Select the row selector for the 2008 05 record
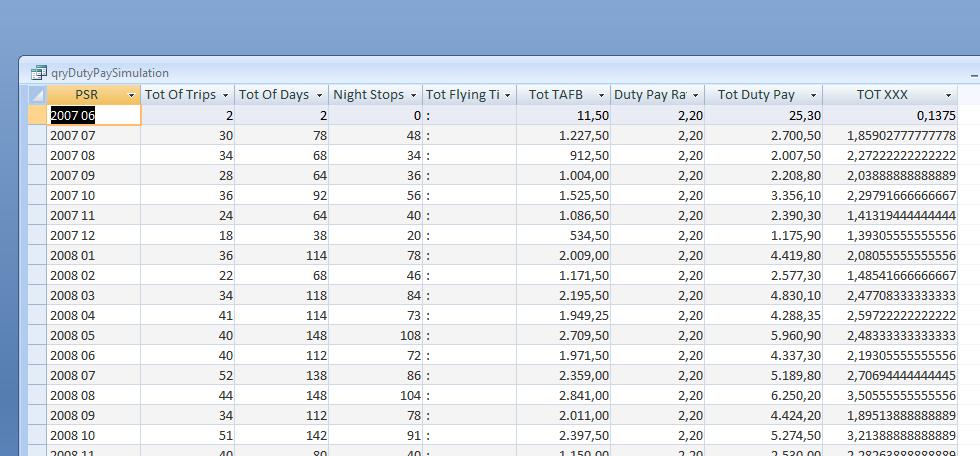 click(x=36, y=335)
